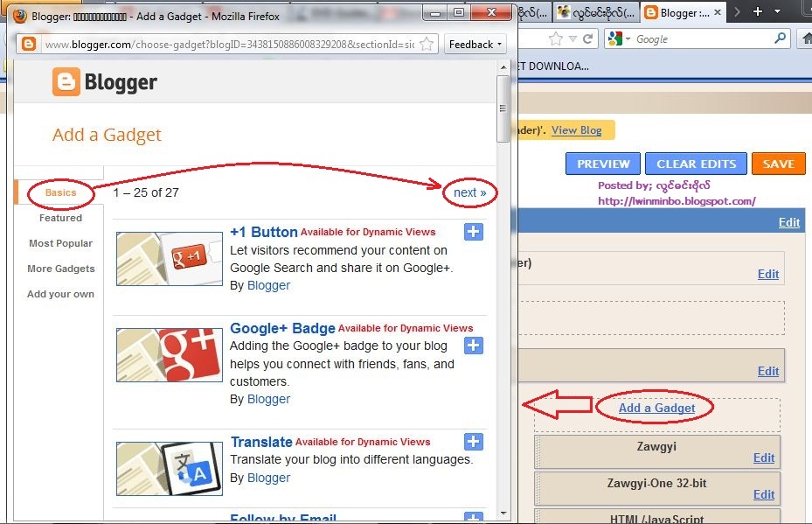Open the +1 Button gadget title link
The image size is (812, 524).
(264, 232)
